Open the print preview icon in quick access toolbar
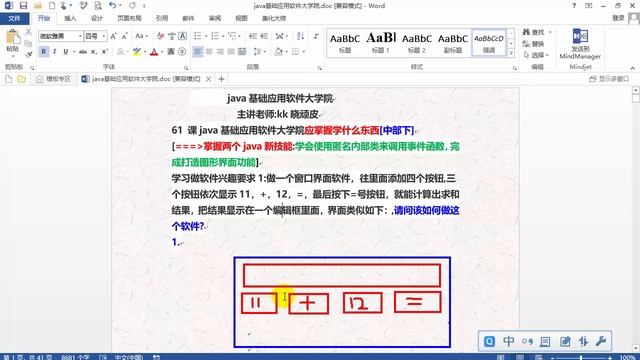This screenshot has height=360, width=640. [x=98, y=6]
